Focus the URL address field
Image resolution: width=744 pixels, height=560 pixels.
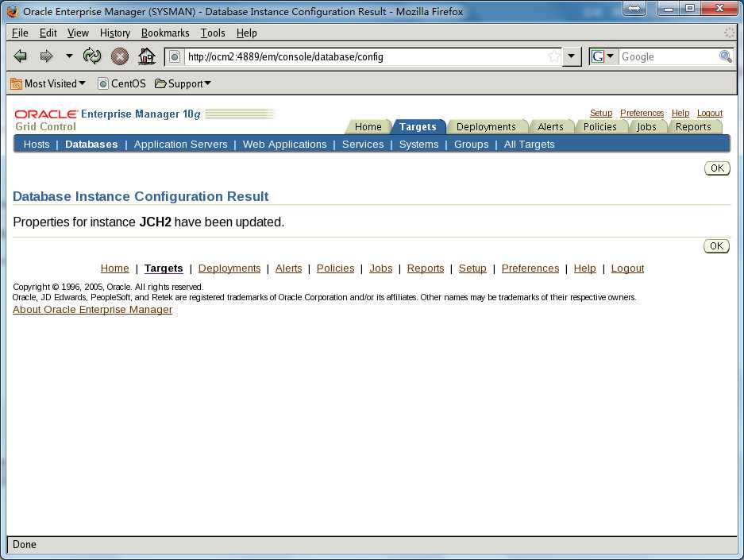click(x=364, y=57)
